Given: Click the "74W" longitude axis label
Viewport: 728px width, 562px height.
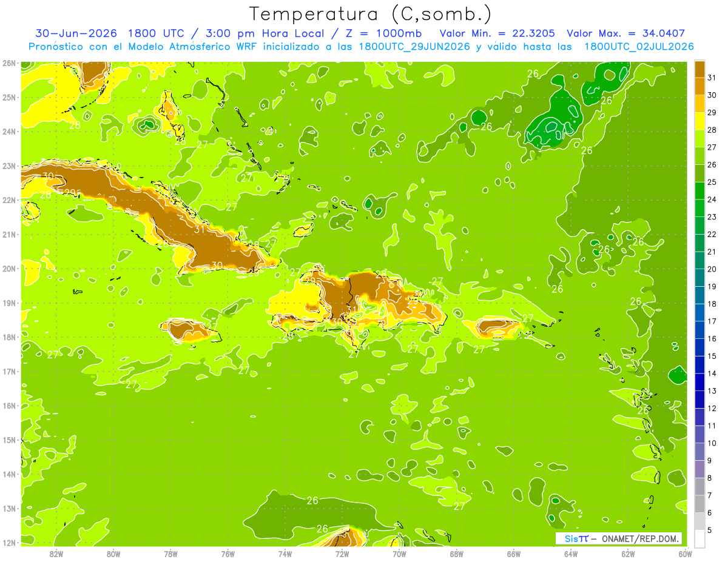Looking at the screenshot, I should (285, 554).
